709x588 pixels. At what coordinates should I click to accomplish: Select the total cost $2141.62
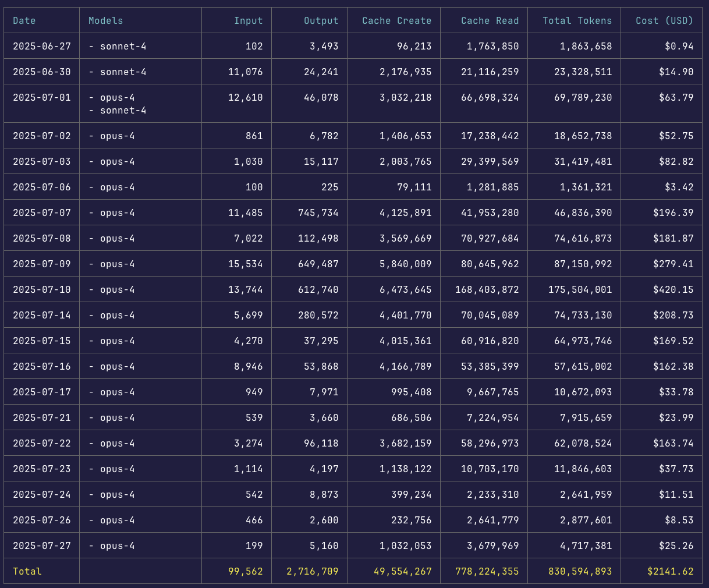click(x=670, y=572)
